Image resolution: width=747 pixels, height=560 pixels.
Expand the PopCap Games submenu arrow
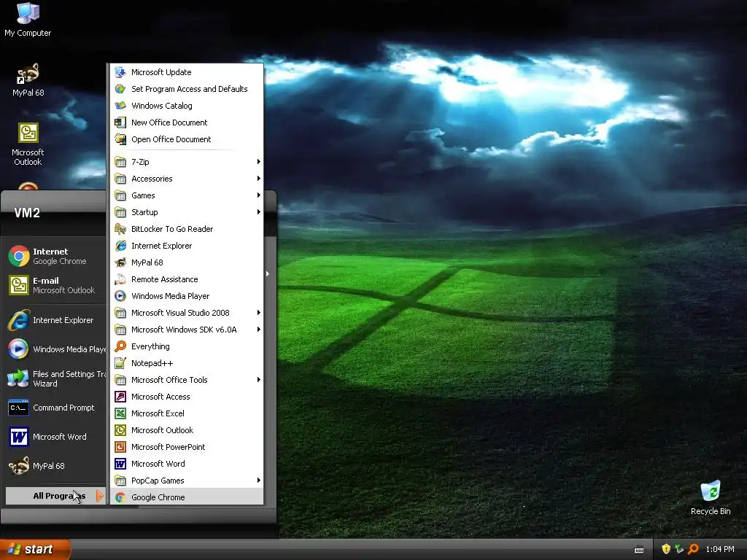259,481
